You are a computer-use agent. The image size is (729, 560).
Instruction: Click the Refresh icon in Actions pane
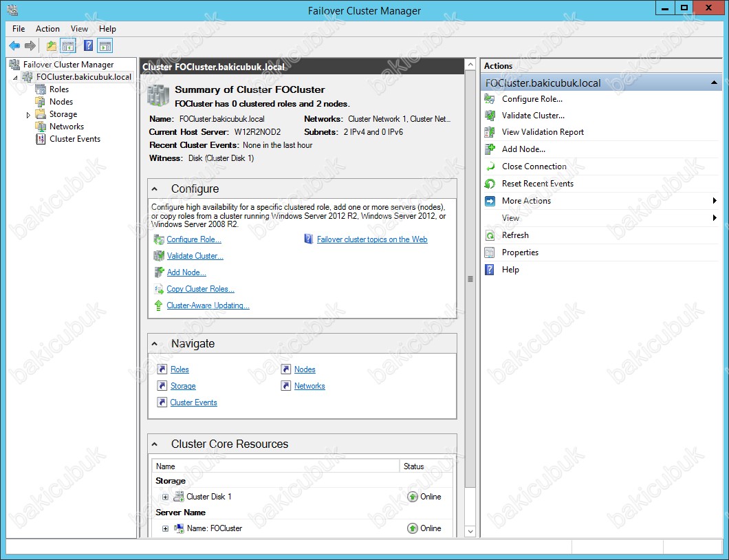tap(490, 235)
